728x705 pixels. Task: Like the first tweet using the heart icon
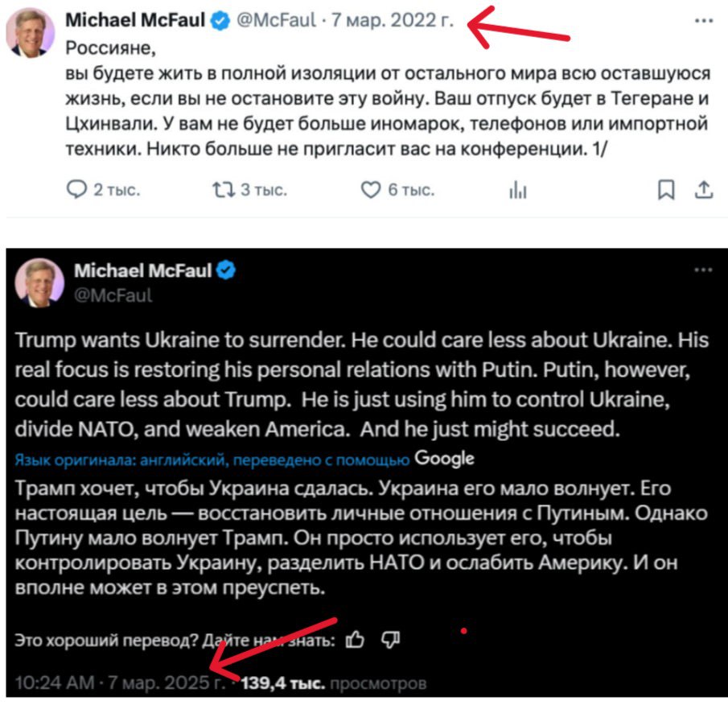pyautogui.click(x=369, y=190)
